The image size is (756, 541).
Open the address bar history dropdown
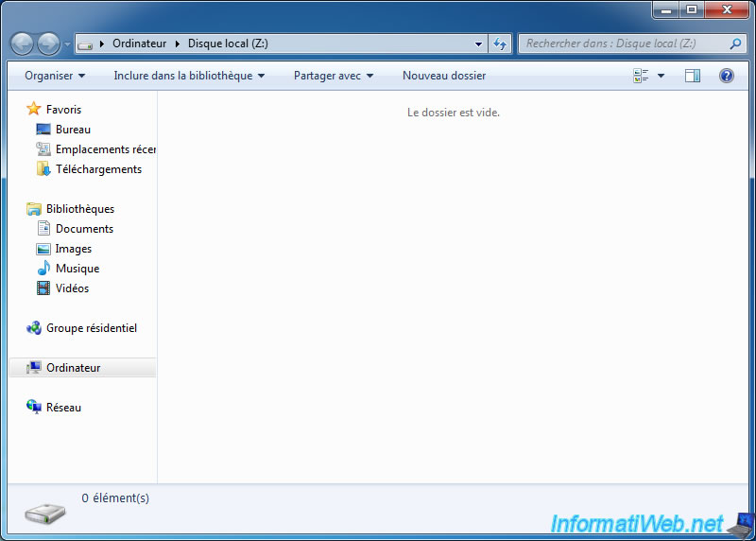click(x=478, y=44)
